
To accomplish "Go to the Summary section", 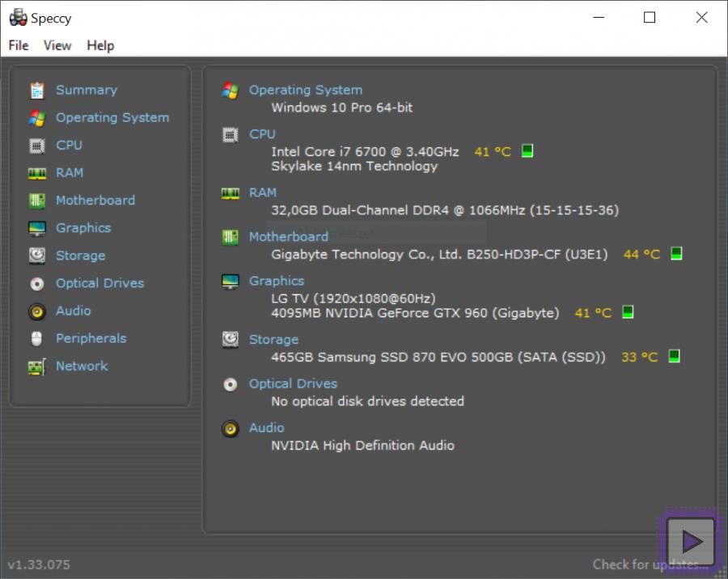I will 87,90.
